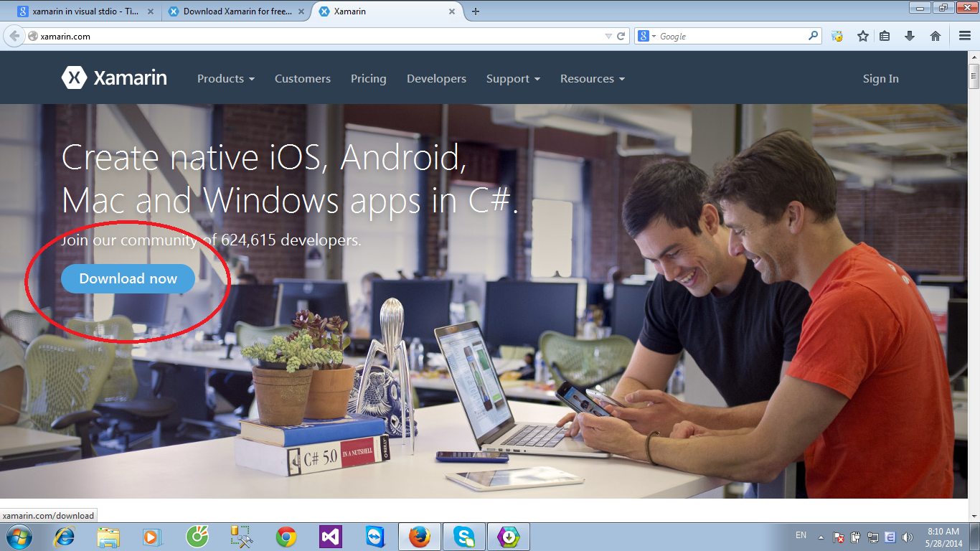
Task: Open the green circular app on the taskbar
Action: click(x=197, y=537)
